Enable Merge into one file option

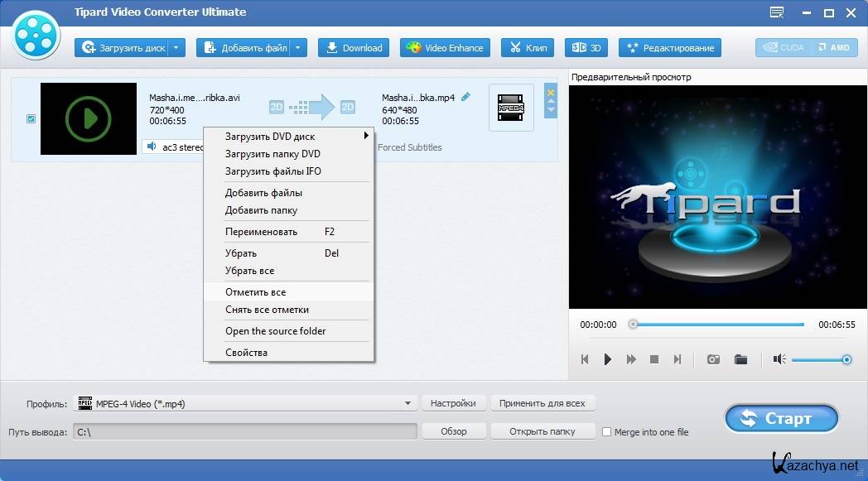pos(607,432)
